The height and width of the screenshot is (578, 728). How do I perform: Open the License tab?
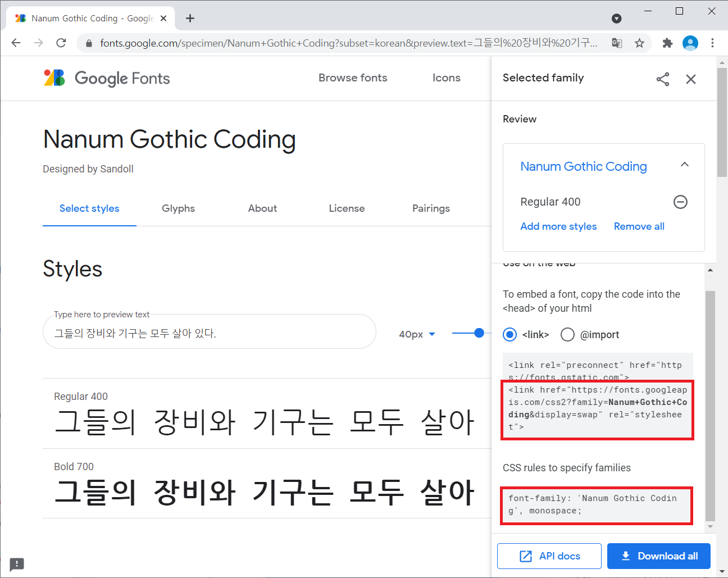click(347, 208)
